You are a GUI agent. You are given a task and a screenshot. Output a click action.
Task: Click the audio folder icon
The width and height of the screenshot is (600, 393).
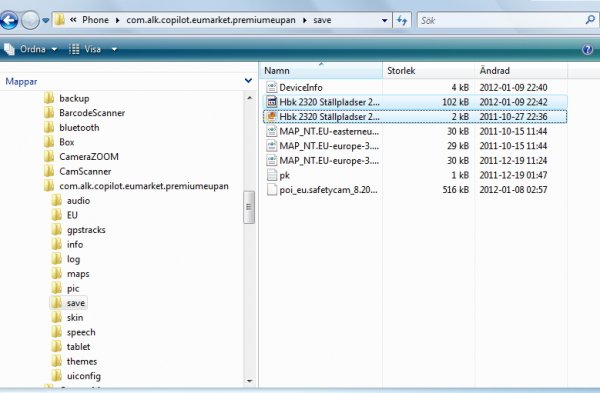pyautogui.click(x=56, y=200)
